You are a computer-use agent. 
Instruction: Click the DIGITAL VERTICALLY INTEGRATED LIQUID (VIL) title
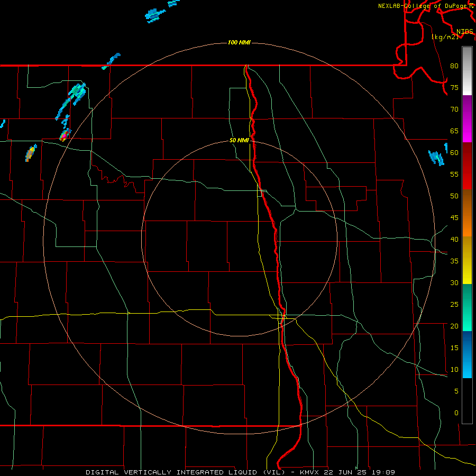[x=185, y=472]
